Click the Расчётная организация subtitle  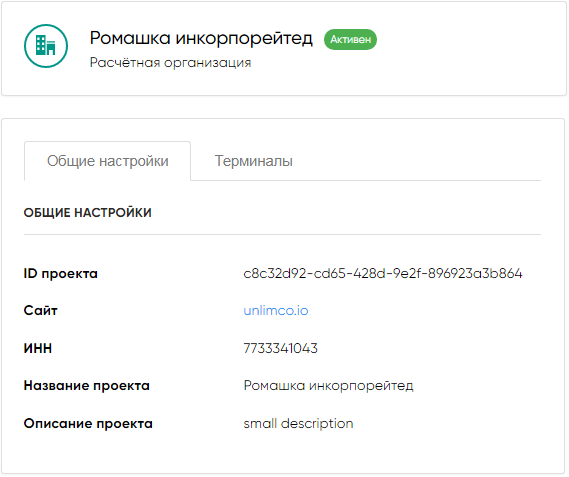point(170,62)
